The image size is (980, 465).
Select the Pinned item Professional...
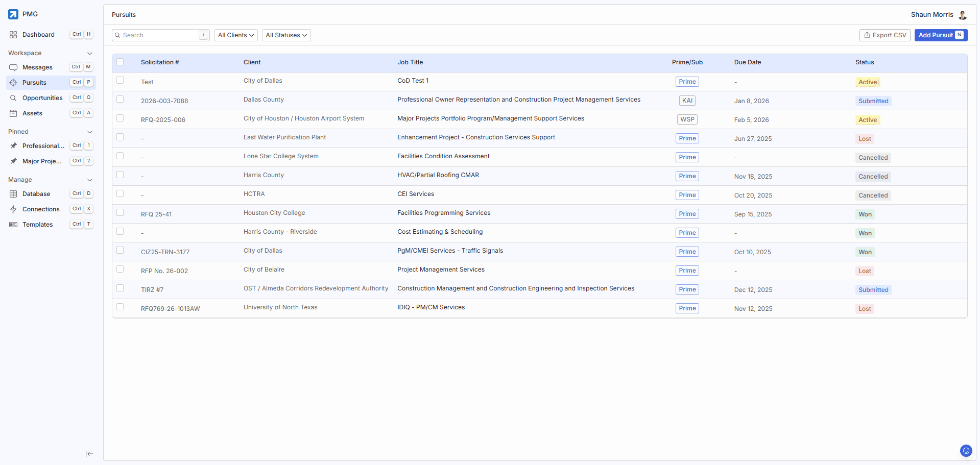43,145
